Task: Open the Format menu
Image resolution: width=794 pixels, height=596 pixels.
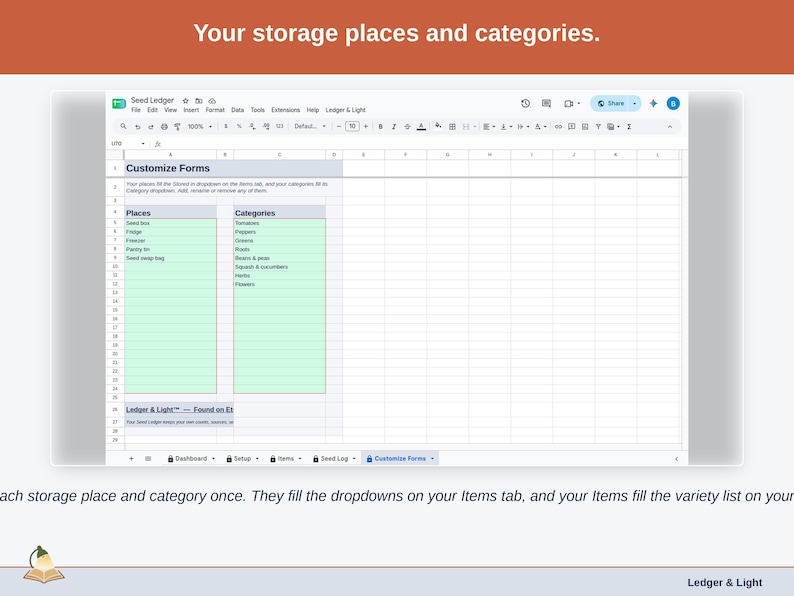Action: click(x=215, y=110)
